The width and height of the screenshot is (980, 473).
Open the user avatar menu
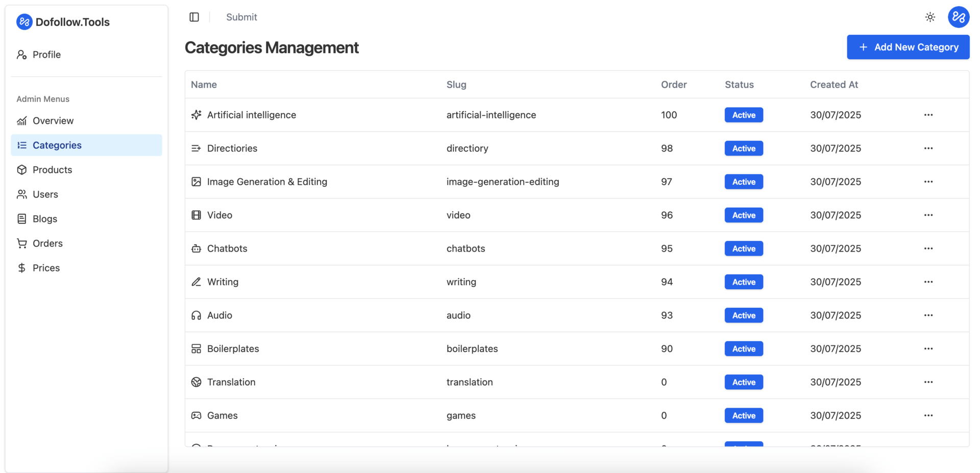click(x=958, y=17)
